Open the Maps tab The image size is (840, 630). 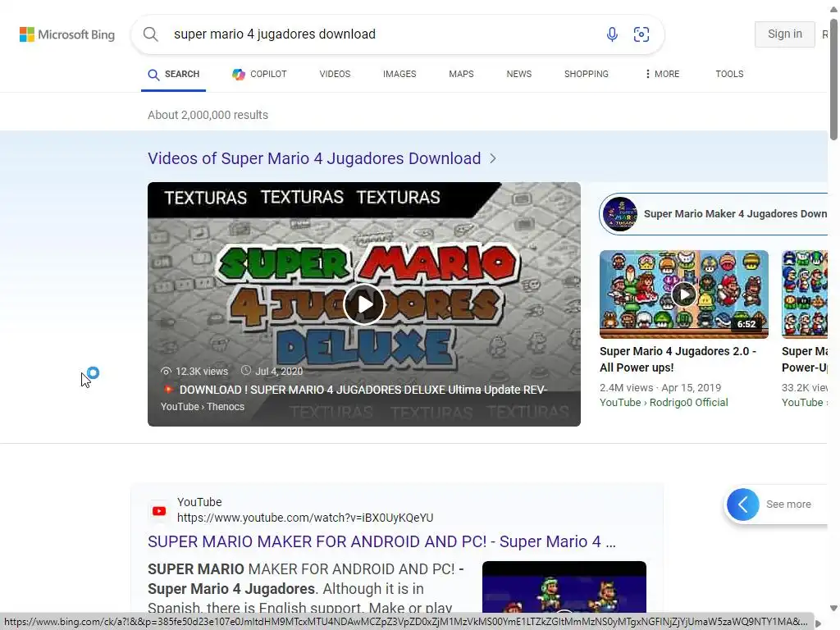tap(461, 74)
